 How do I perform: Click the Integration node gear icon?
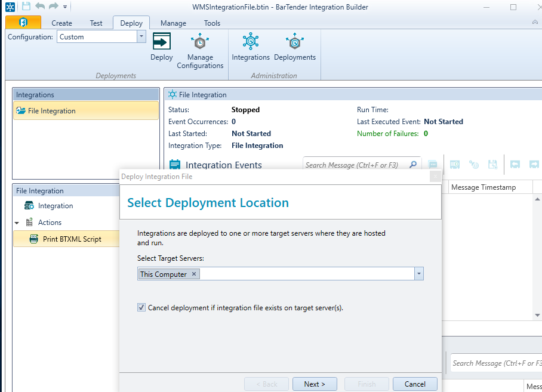29,206
